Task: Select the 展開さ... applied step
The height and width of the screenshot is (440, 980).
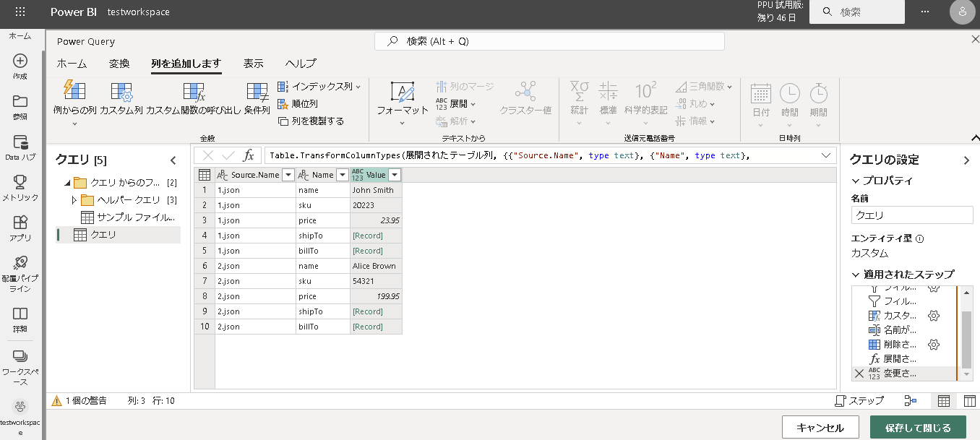Action: coord(900,359)
